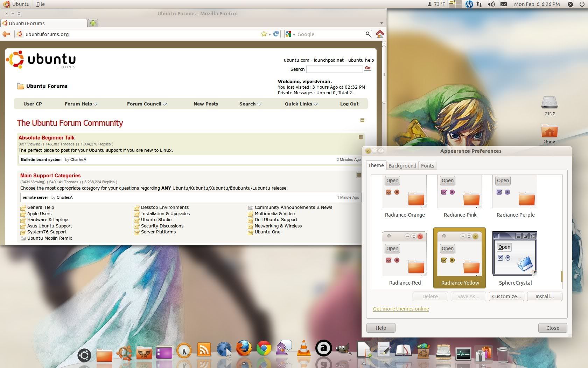Open VLC media player cone icon
Viewport: 588px width, 368px height.
point(304,349)
